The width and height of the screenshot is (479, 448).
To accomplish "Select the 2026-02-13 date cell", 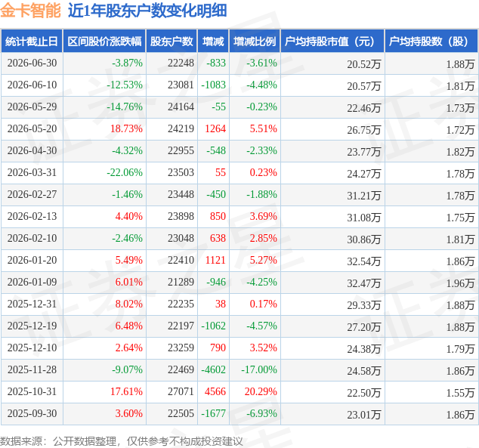I will pyautogui.click(x=32, y=217).
